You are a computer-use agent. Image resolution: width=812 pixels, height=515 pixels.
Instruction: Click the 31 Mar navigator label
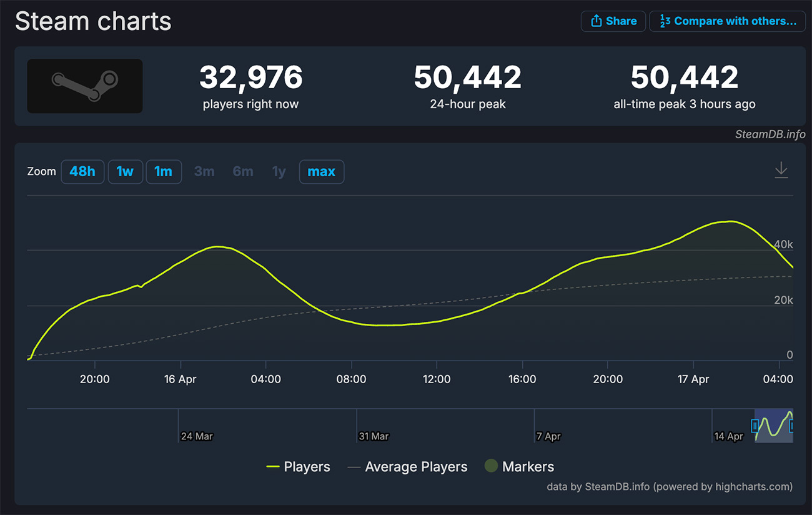[374, 436]
